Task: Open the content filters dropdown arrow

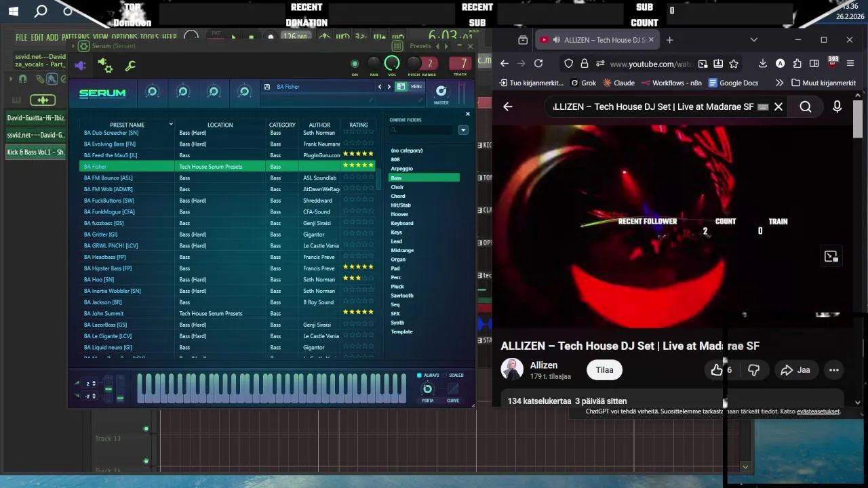Action: pyautogui.click(x=463, y=130)
